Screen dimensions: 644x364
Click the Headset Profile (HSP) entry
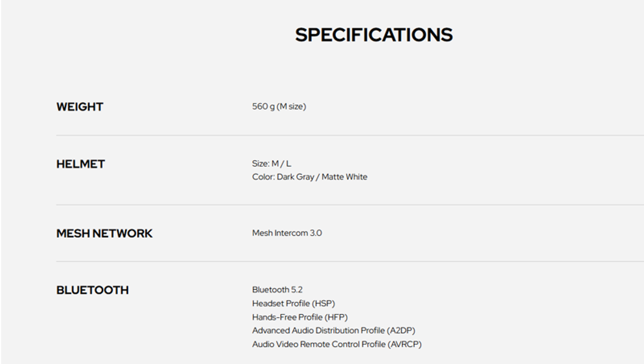(x=293, y=304)
